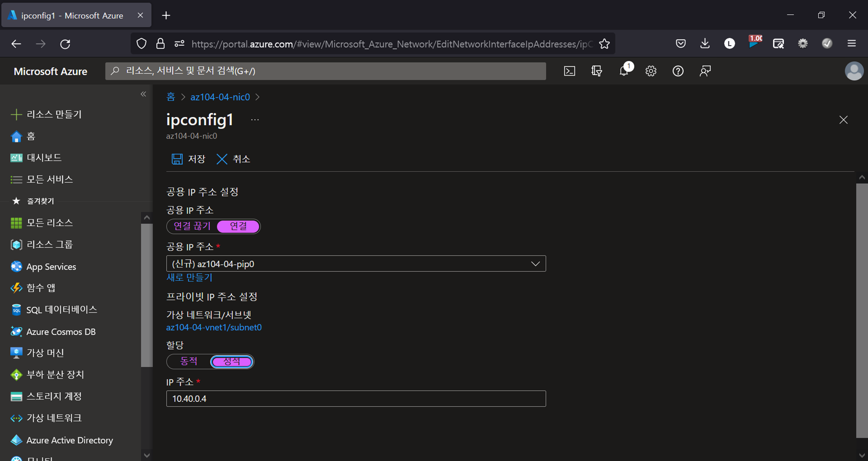
Task: Select 동적 allocation option
Action: [x=189, y=361]
